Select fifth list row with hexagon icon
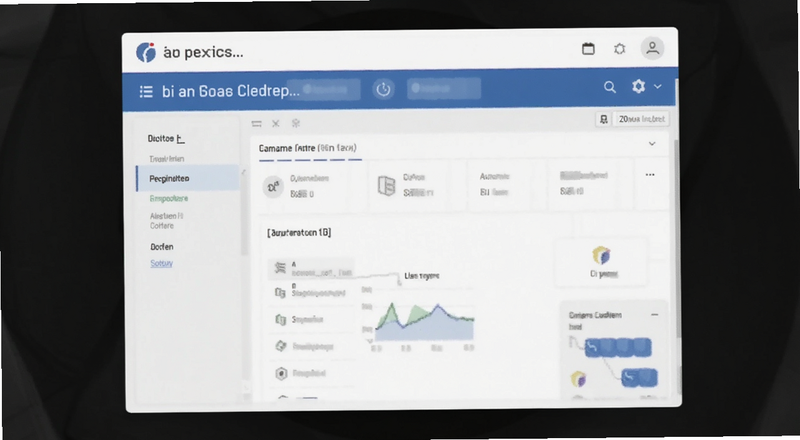Screen dimensions: 800x440 click(x=311, y=373)
